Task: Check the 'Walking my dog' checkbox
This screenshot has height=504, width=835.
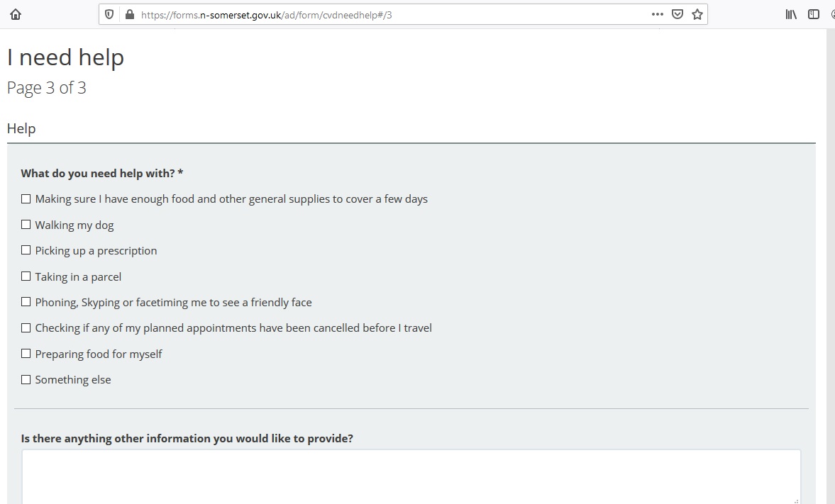Action: tap(26, 225)
